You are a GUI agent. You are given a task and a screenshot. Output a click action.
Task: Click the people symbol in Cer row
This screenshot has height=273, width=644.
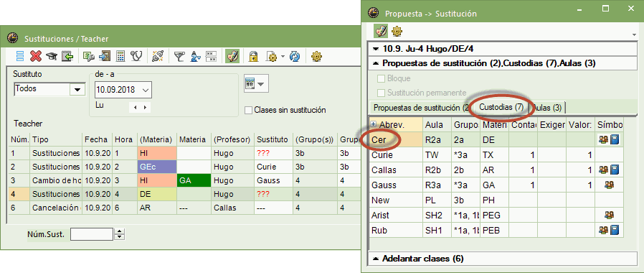[x=603, y=140]
